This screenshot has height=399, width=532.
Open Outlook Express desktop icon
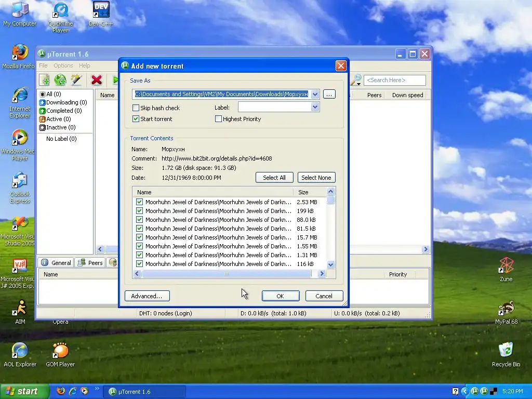point(20,188)
